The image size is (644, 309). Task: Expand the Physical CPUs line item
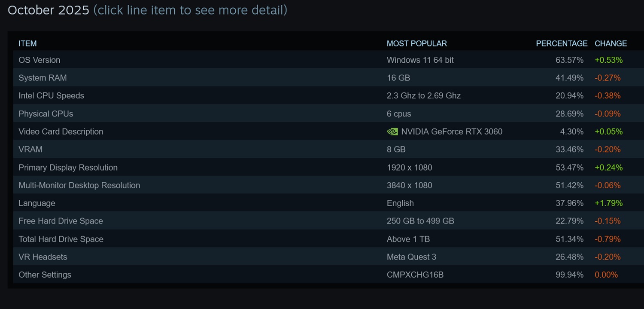click(x=46, y=114)
